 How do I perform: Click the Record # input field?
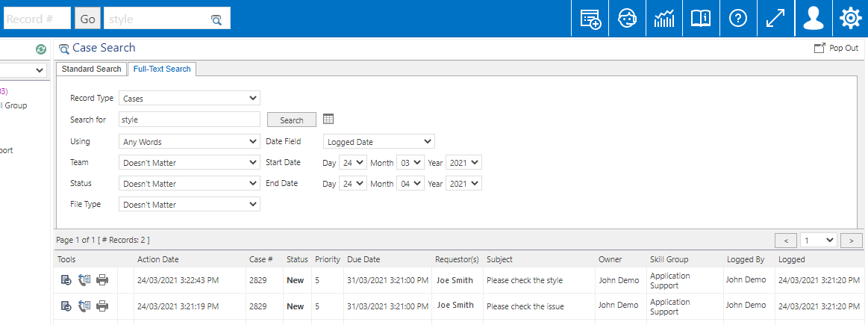[x=37, y=18]
